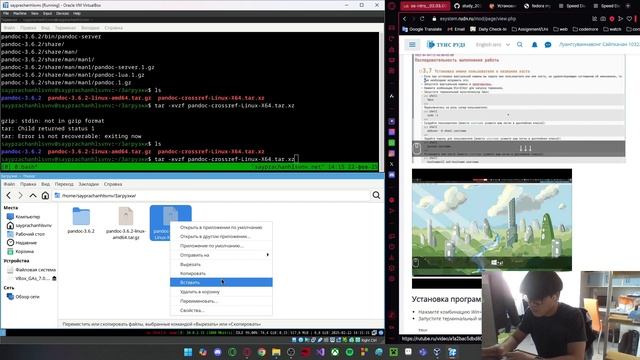Image resolution: width=640 pixels, height=360 pixels.
Task: Open the Переход menu in file manager
Action: click(x=64, y=184)
